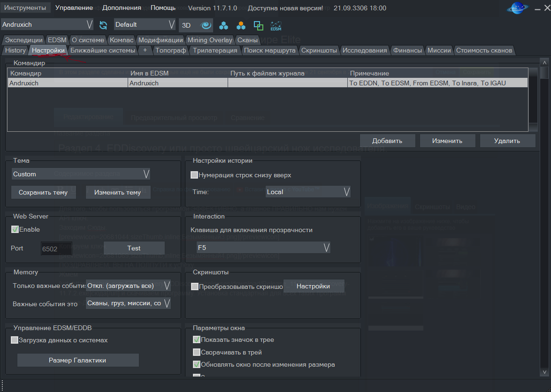The width and height of the screenshot is (551, 392).
Task: Click the Примечание column header
Action: click(437, 73)
